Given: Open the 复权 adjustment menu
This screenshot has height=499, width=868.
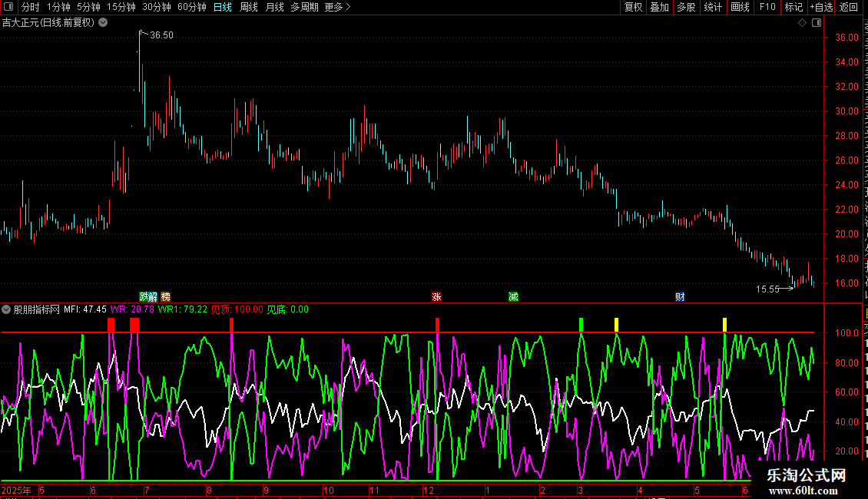Looking at the screenshot, I should [633, 7].
